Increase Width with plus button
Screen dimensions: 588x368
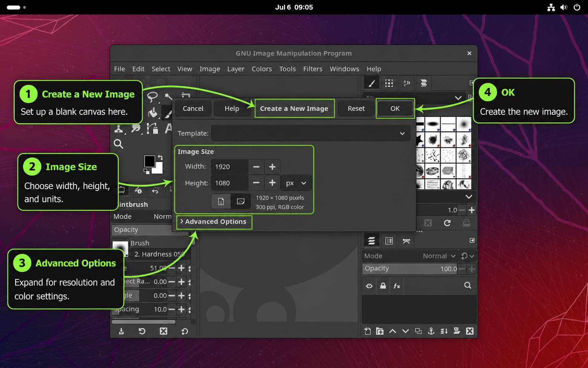click(272, 167)
